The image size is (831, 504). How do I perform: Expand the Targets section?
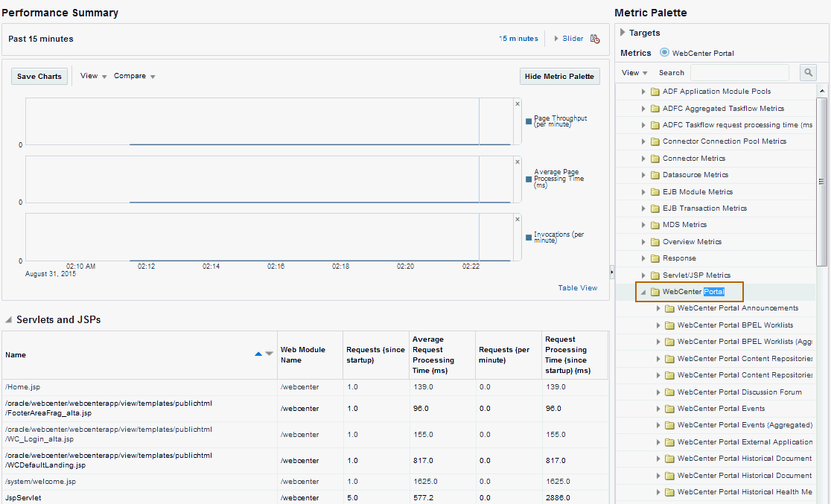pos(623,33)
